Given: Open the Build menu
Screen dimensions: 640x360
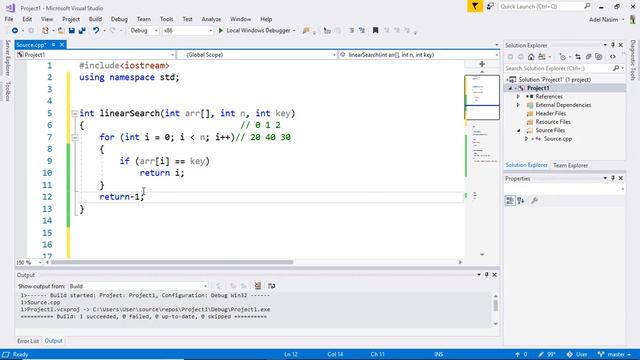Looking at the screenshot, I should coord(95,19).
